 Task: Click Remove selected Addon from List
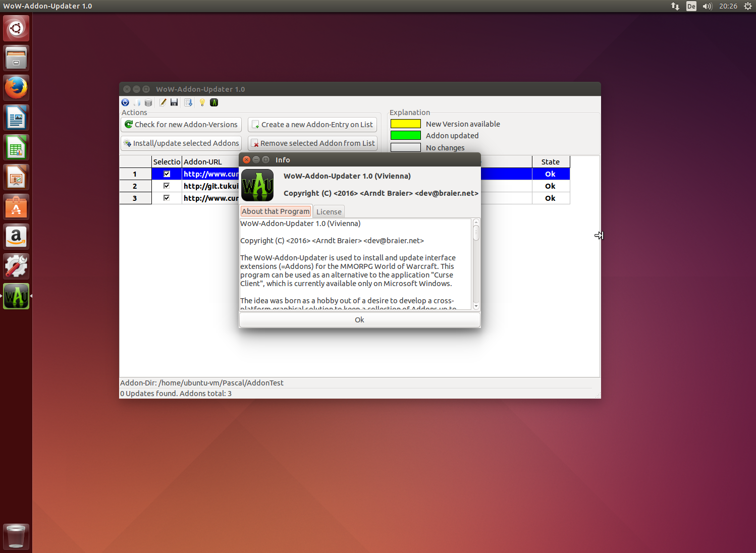click(x=312, y=143)
